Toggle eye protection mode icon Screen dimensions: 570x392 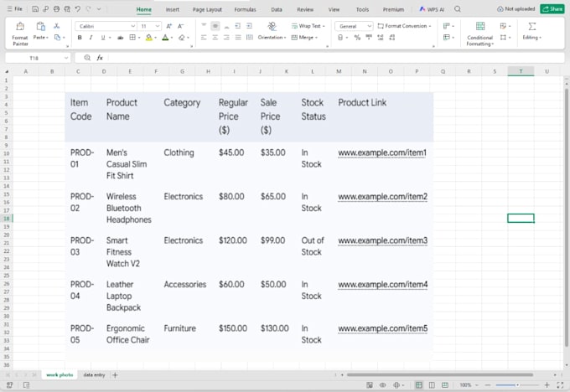(383, 385)
